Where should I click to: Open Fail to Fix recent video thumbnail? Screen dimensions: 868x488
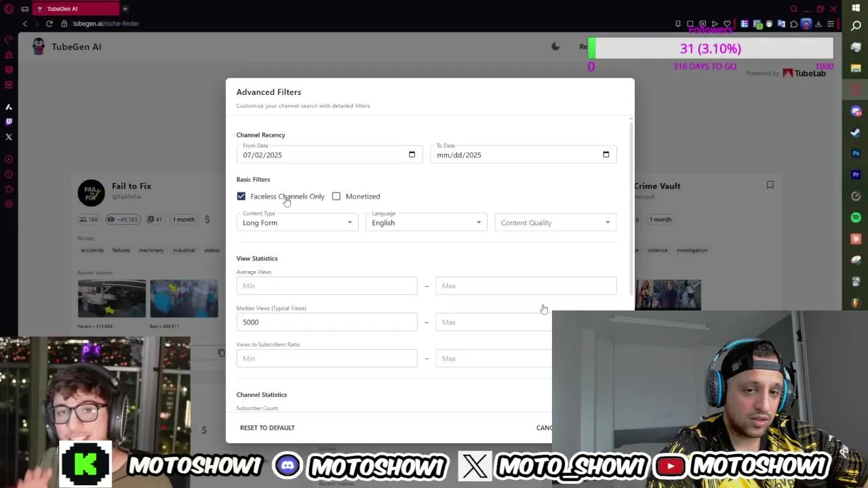pyautogui.click(x=112, y=298)
